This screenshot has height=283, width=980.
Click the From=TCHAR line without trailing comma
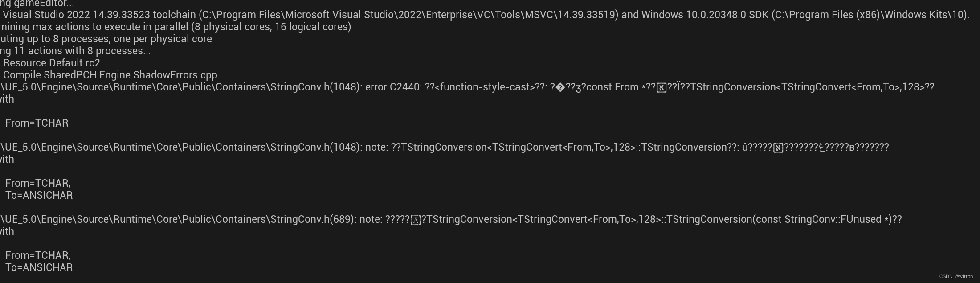37,123
